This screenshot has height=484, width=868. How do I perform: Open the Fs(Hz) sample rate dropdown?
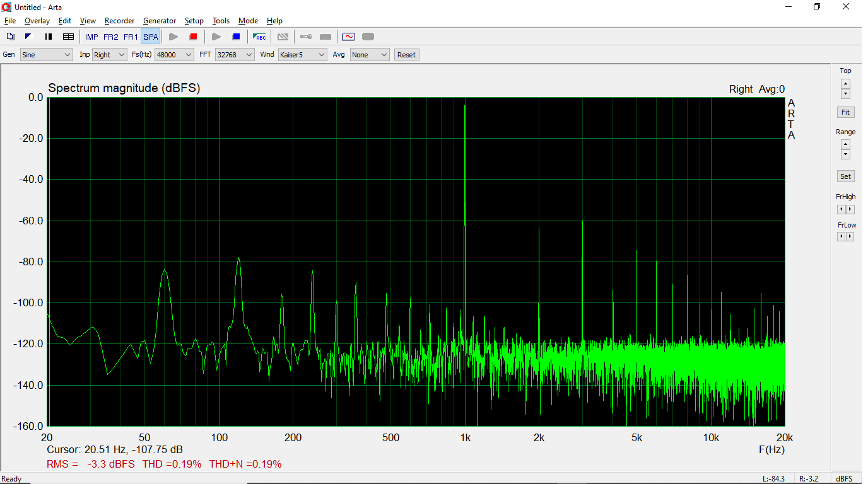coord(174,55)
